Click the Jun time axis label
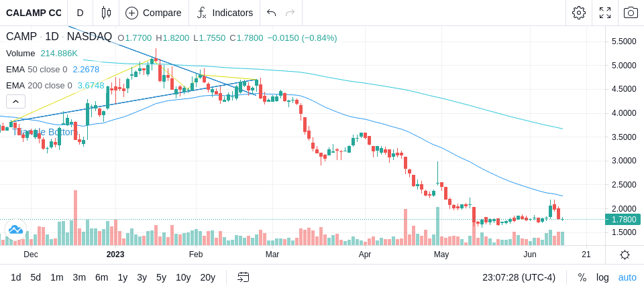Screen dimensions: 644x290 [x=530, y=255]
